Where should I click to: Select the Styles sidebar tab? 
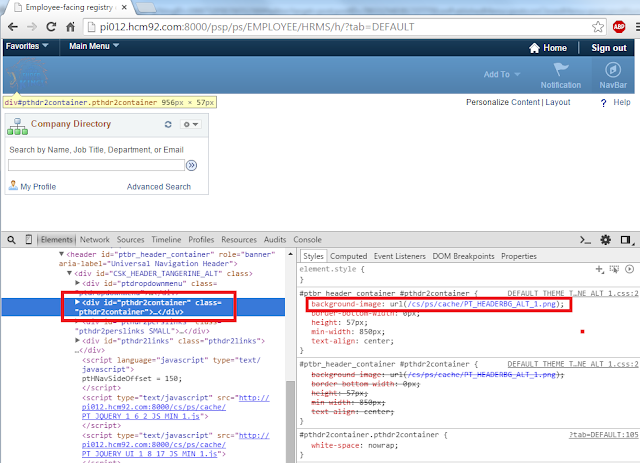313,256
